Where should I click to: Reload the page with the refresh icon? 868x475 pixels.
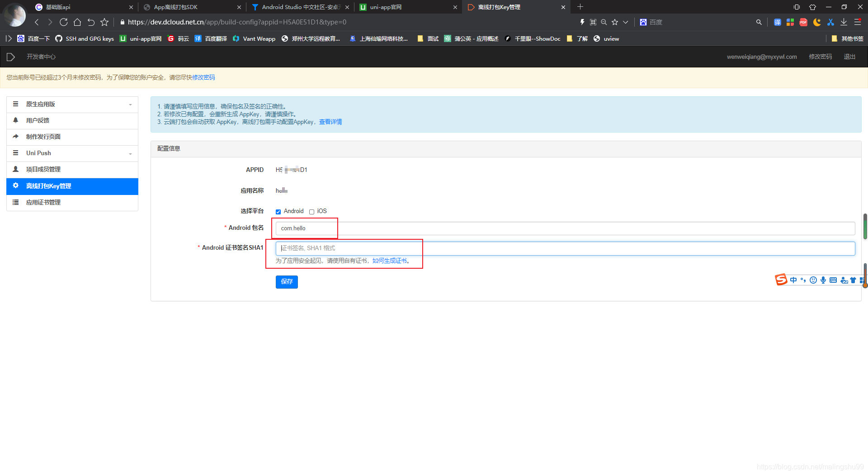[x=63, y=22]
